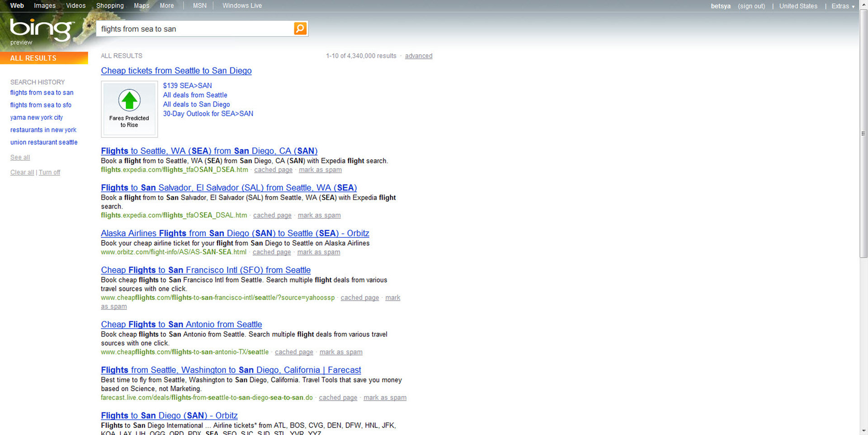Open cached page for Alaska Airlines Orbitz result

(x=272, y=252)
